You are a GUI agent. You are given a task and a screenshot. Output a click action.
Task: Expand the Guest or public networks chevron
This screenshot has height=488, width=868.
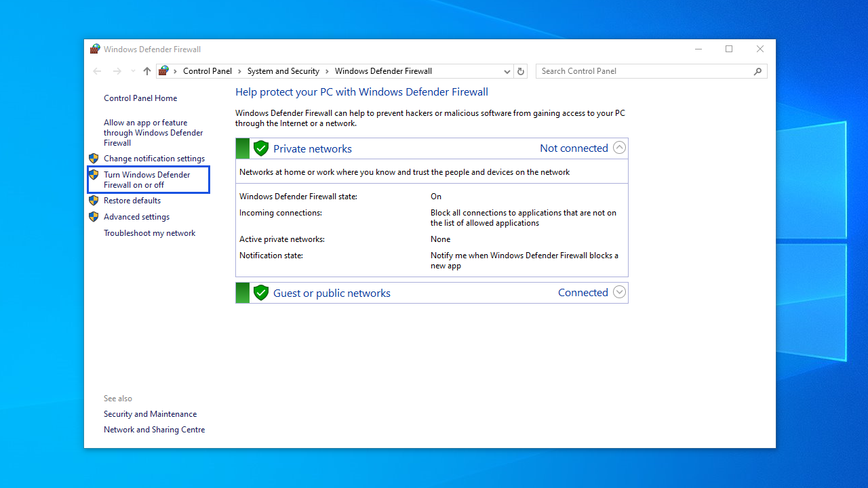pos(619,292)
